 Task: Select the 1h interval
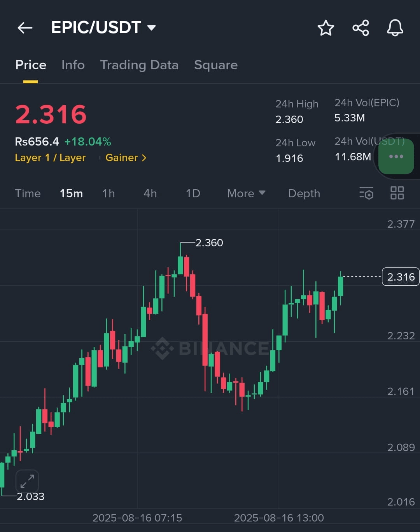click(108, 193)
